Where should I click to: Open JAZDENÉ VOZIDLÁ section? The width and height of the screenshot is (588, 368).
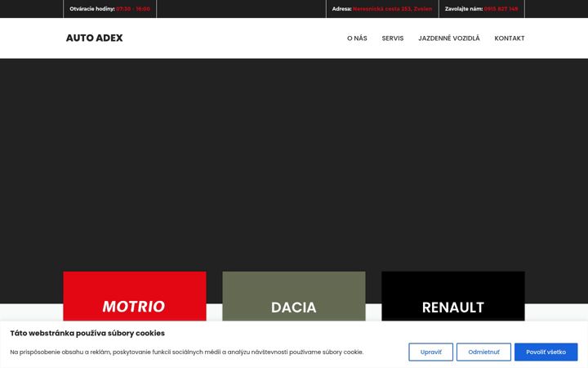(x=449, y=38)
